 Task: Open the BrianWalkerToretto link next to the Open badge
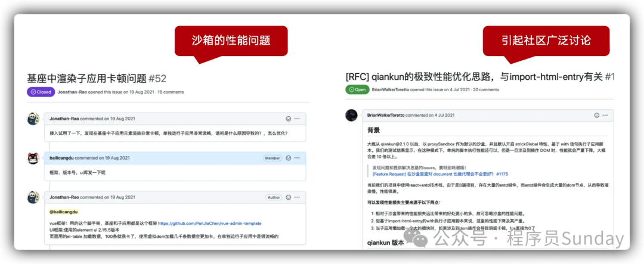point(390,89)
